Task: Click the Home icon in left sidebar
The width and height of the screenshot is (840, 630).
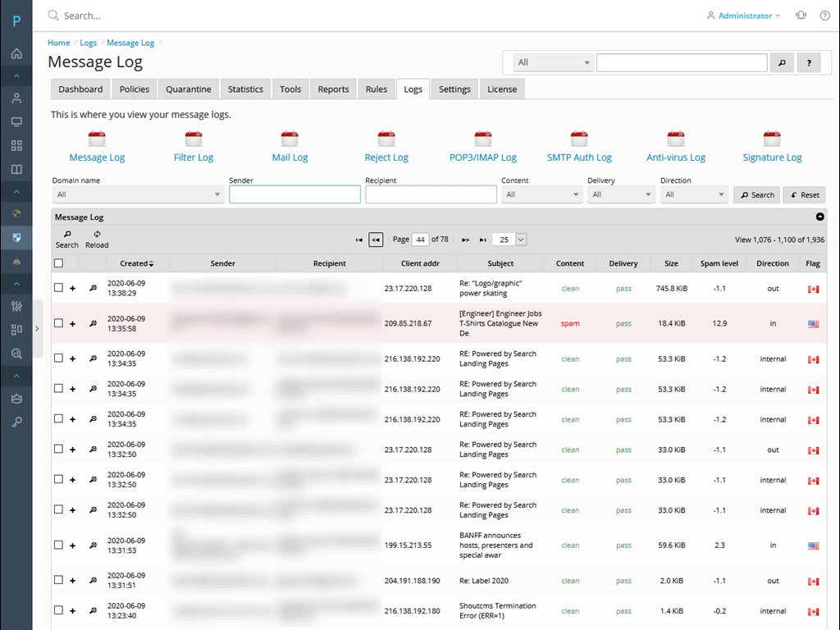Action: click(16, 53)
